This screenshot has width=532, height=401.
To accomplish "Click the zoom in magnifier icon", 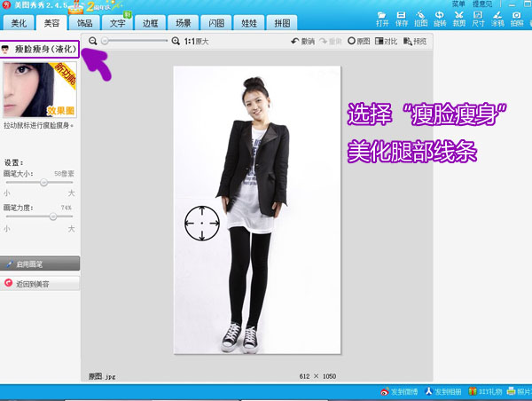I will coord(176,41).
